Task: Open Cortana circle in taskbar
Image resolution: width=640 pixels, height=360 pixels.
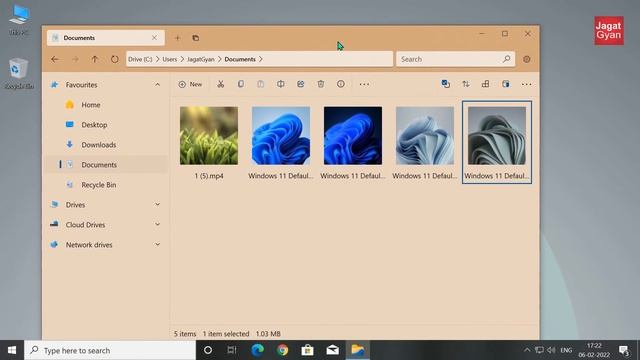Action: coord(208,350)
